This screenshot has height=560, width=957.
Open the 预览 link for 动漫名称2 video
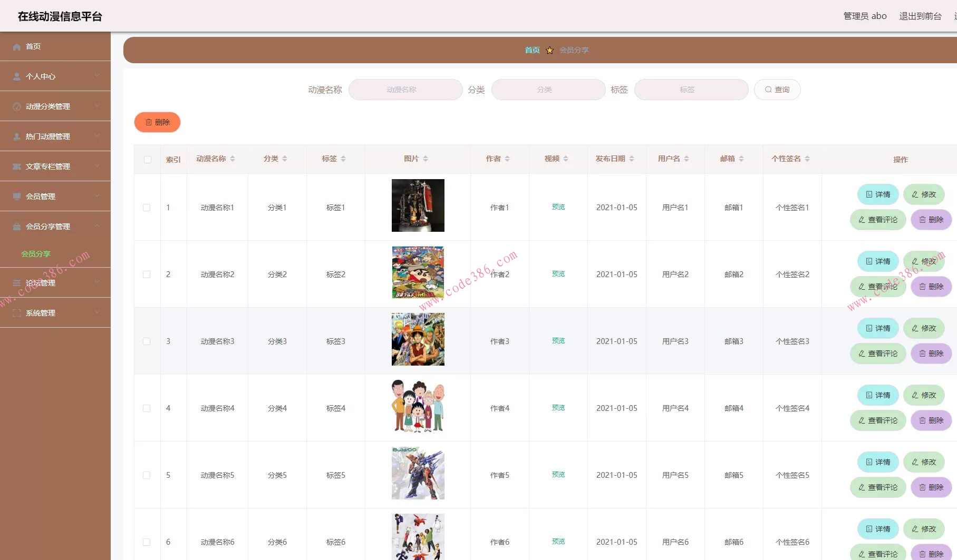pos(558,274)
